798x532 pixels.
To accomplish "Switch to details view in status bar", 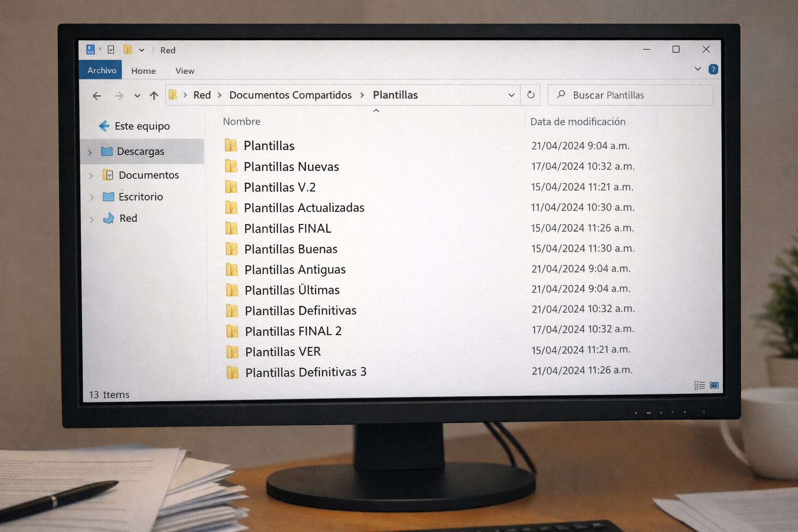I will (x=699, y=385).
